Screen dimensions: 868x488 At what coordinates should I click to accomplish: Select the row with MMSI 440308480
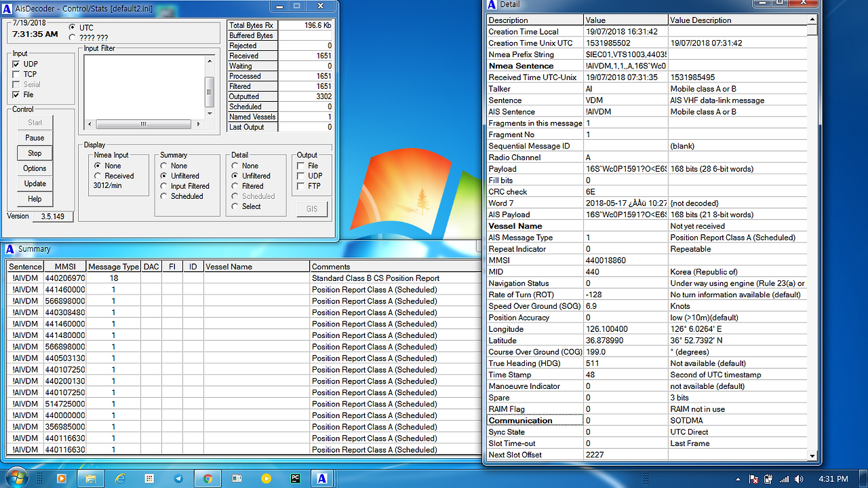click(244, 313)
